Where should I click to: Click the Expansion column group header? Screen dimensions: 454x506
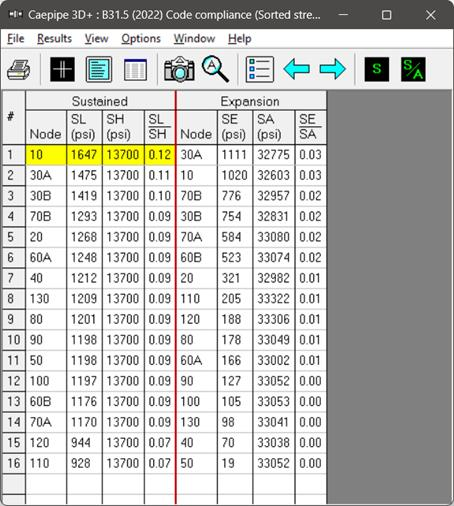tap(251, 101)
